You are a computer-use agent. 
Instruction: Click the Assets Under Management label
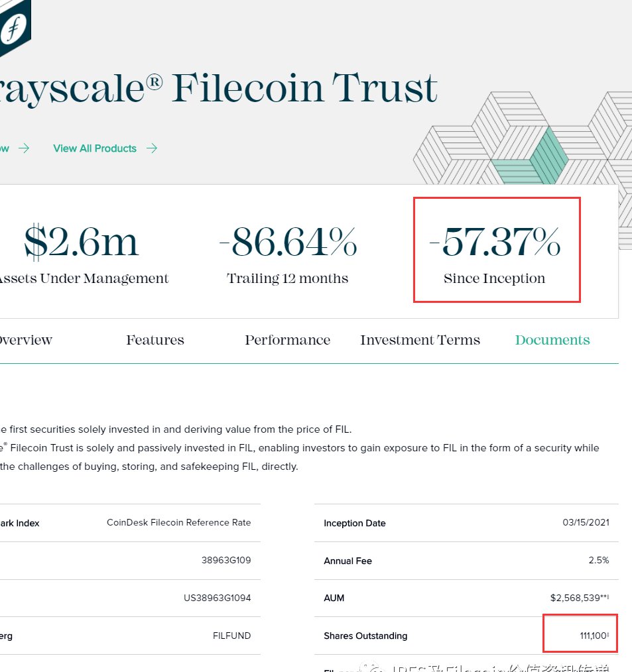coord(84,278)
